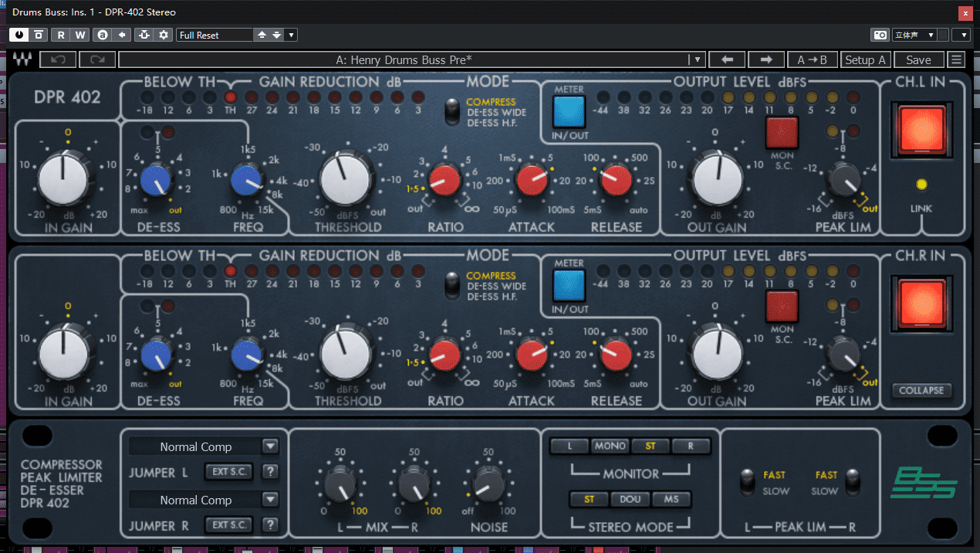
Task: Click the top-left window layout icon beside power
Action: click(x=38, y=35)
